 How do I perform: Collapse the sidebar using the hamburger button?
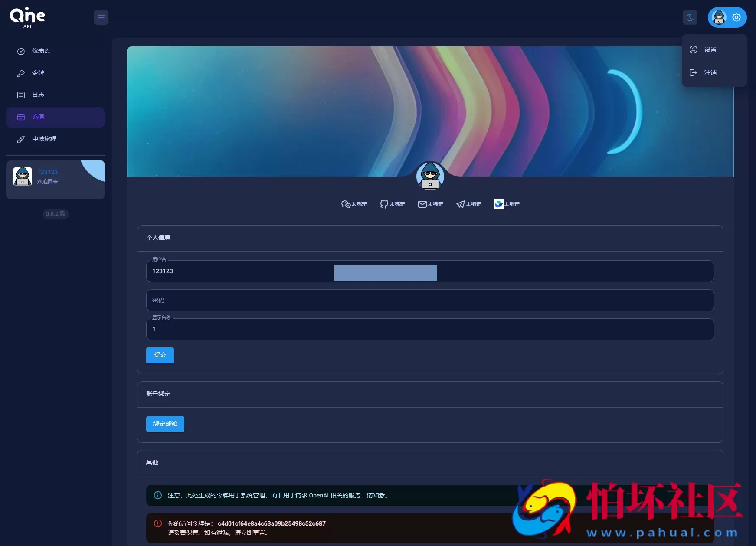(x=101, y=17)
